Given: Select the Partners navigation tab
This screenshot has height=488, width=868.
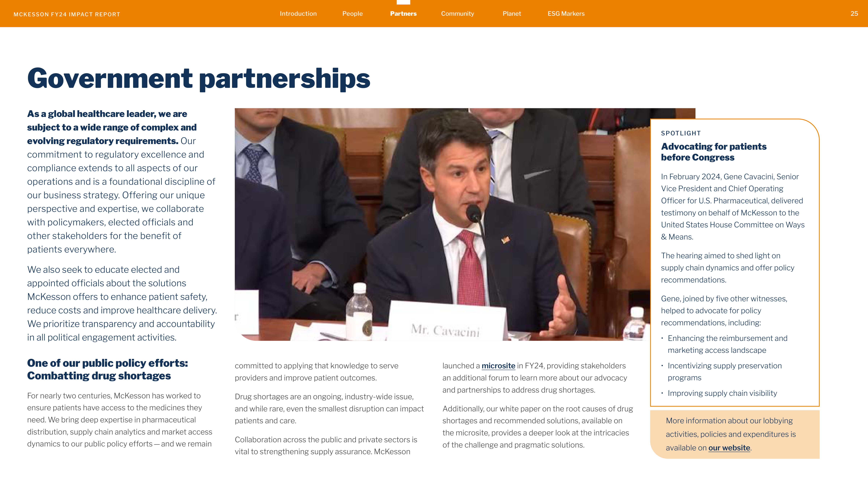Looking at the screenshot, I should click(x=403, y=14).
